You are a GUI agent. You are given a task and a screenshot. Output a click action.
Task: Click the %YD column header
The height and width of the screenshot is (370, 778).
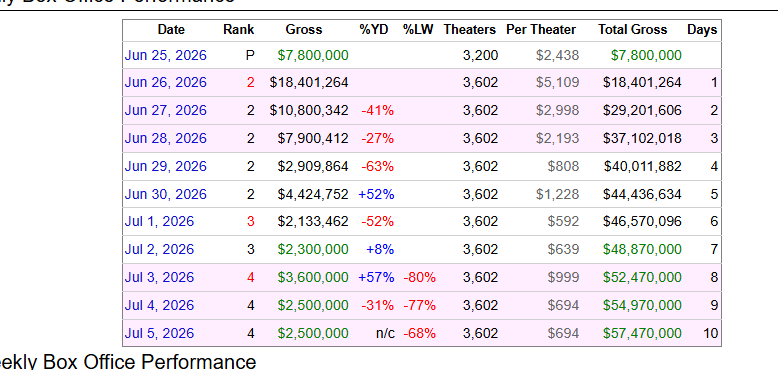point(374,30)
